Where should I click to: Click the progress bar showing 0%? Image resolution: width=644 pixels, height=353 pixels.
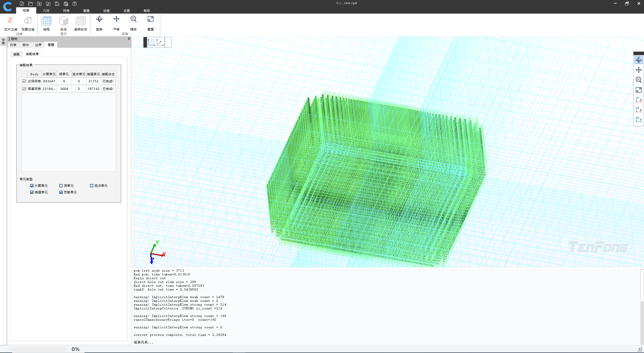coord(38,349)
